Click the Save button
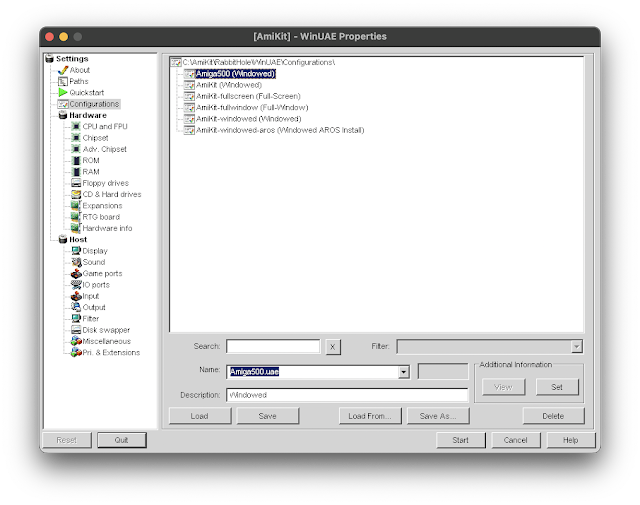The image size is (640, 505). click(x=267, y=416)
